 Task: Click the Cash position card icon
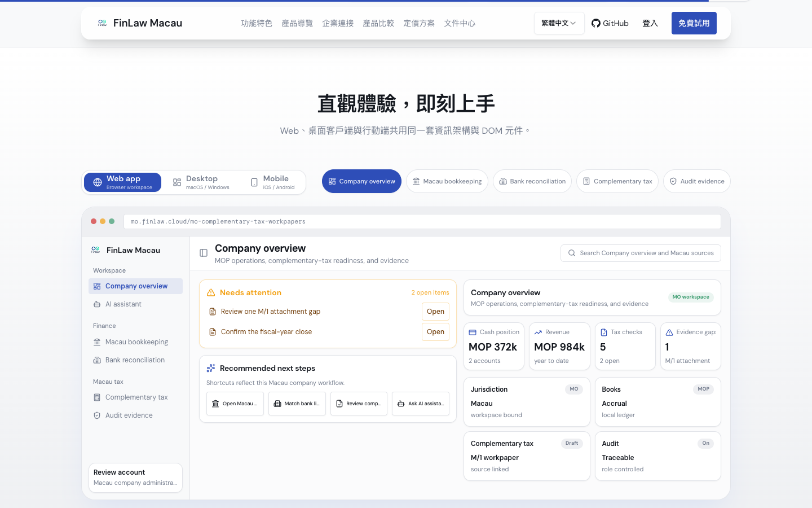pos(473,332)
